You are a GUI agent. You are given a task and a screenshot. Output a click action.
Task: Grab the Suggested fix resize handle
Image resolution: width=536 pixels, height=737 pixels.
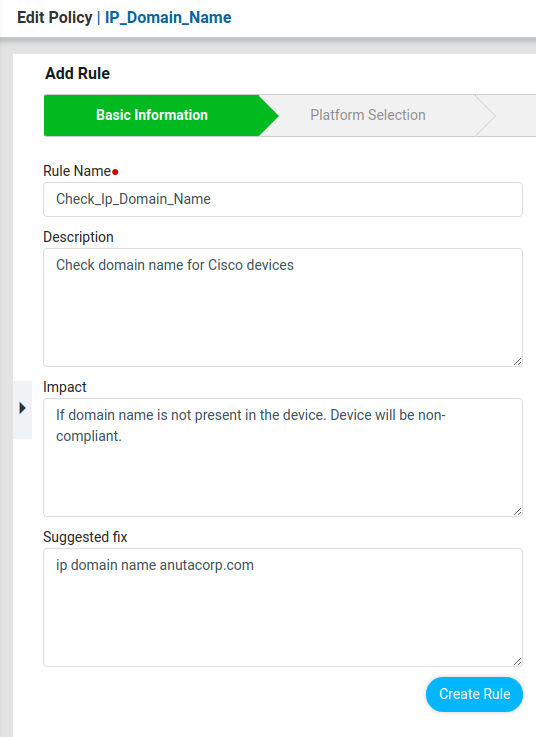(517, 661)
